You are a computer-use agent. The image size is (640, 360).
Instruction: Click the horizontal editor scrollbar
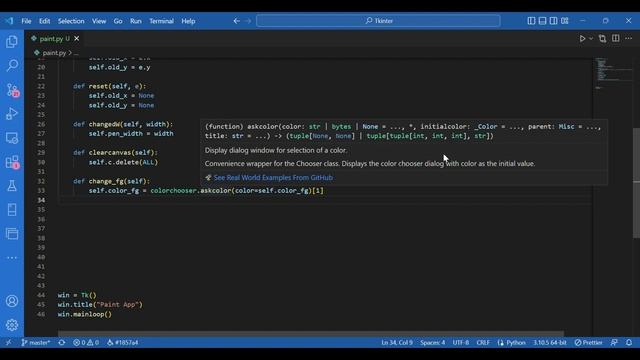point(311,333)
